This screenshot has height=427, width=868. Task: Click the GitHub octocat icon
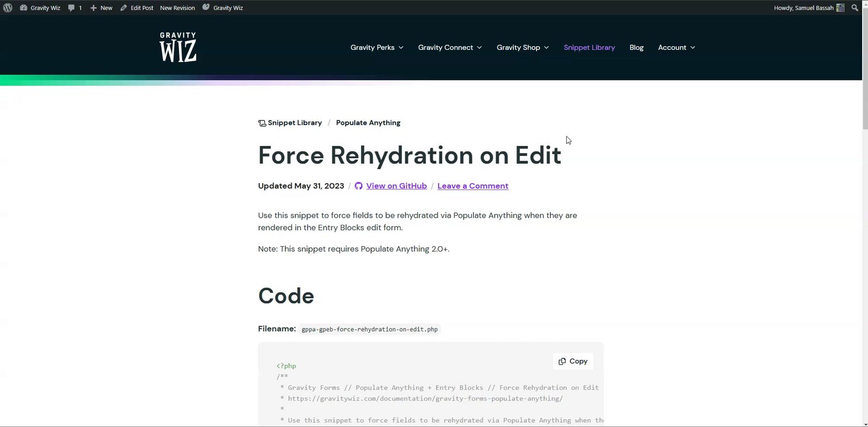click(x=359, y=186)
